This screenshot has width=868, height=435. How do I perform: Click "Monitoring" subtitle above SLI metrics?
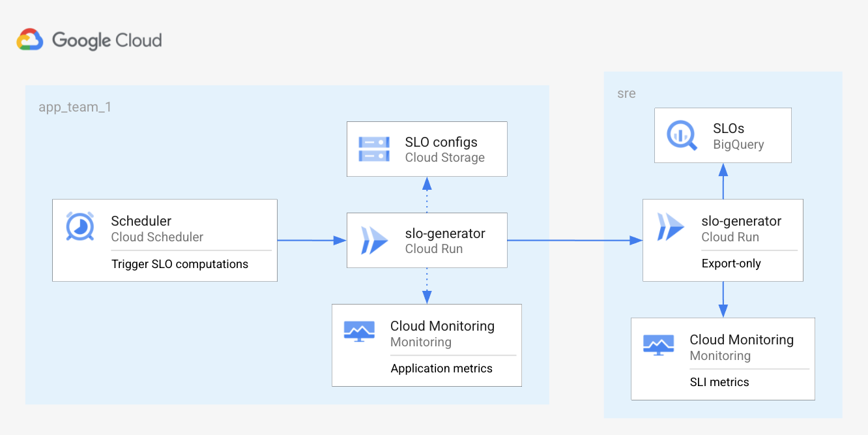pos(720,355)
